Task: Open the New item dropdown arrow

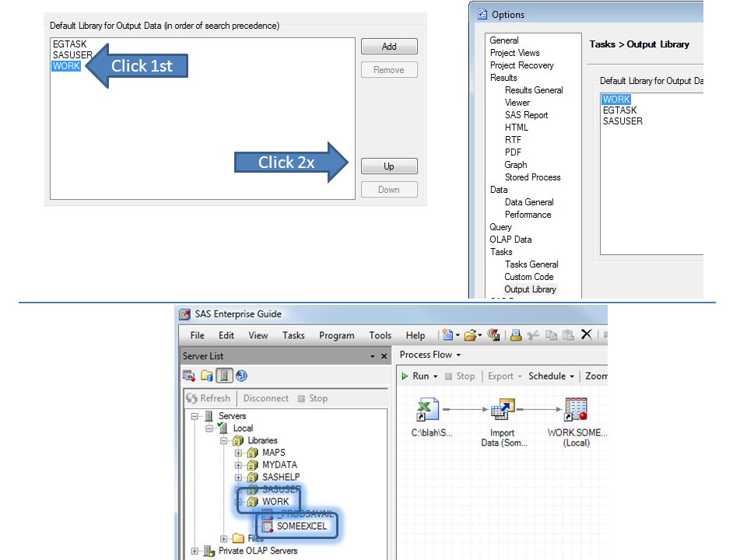Action: [x=458, y=335]
